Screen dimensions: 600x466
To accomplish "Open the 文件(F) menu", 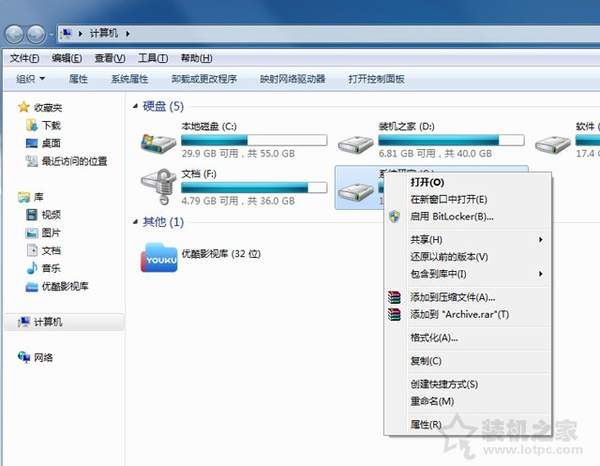I will tap(24, 58).
